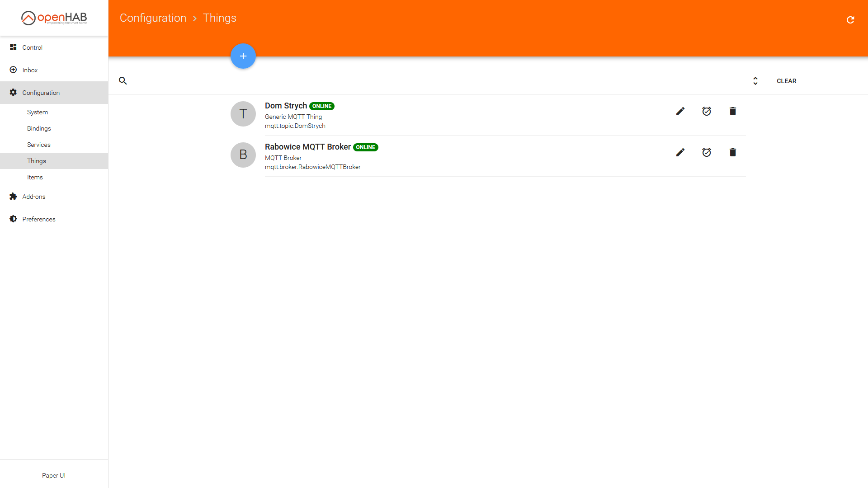This screenshot has width=868, height=488.
Task: Open the Control menu item
Action: pyautogui.click(x=54, y=47)
